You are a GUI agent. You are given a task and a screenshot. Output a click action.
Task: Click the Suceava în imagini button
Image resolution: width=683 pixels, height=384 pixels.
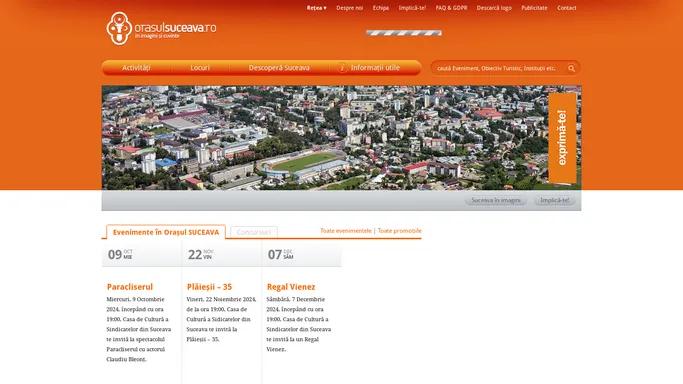tap(496, 200)
